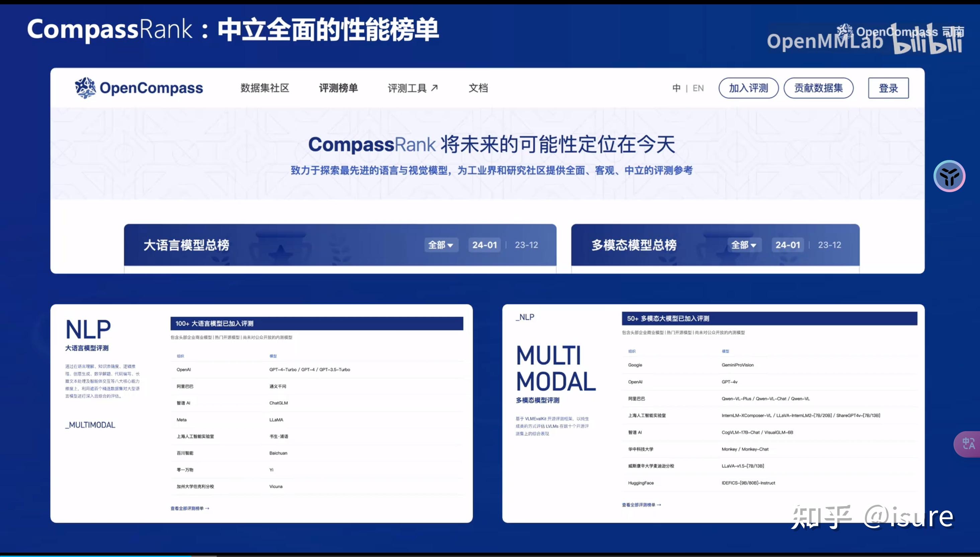
Task: Open the 全部 filter dropdown on 大语言模型总榜
Action: pyautogui.click(x=441, y=245)
